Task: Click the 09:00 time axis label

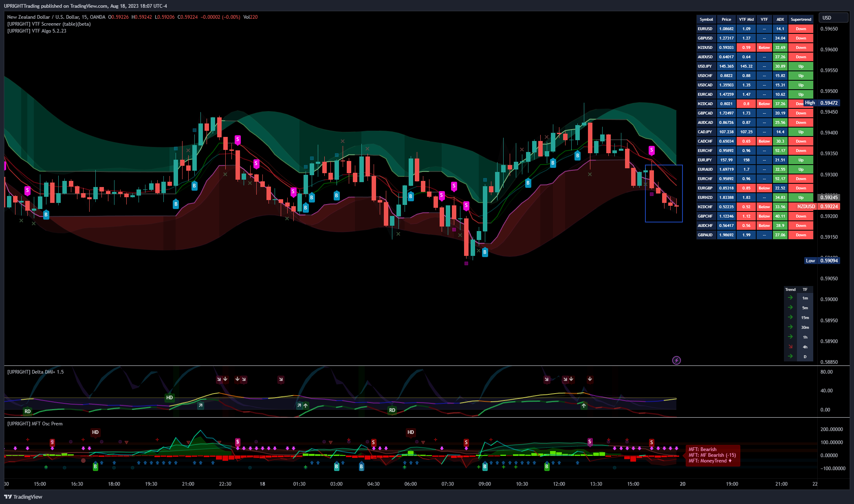Action: coord(484,484)
